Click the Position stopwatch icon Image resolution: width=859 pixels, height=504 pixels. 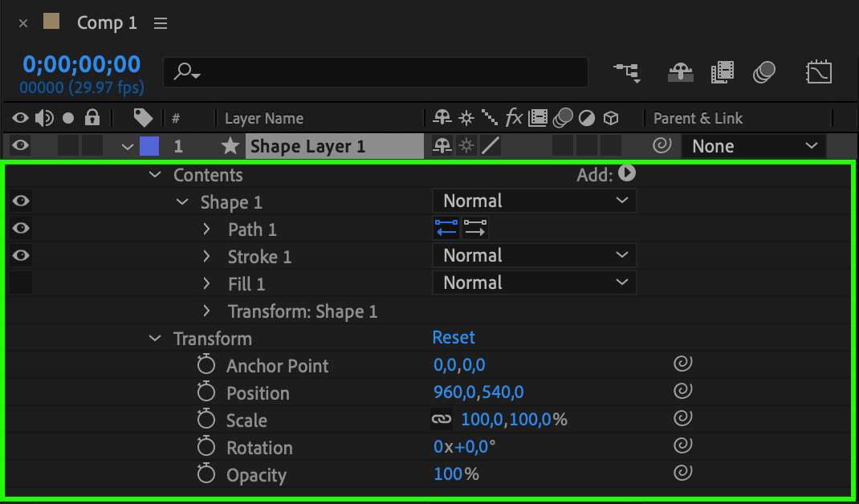pyautogui.click(x=206, y=392)
